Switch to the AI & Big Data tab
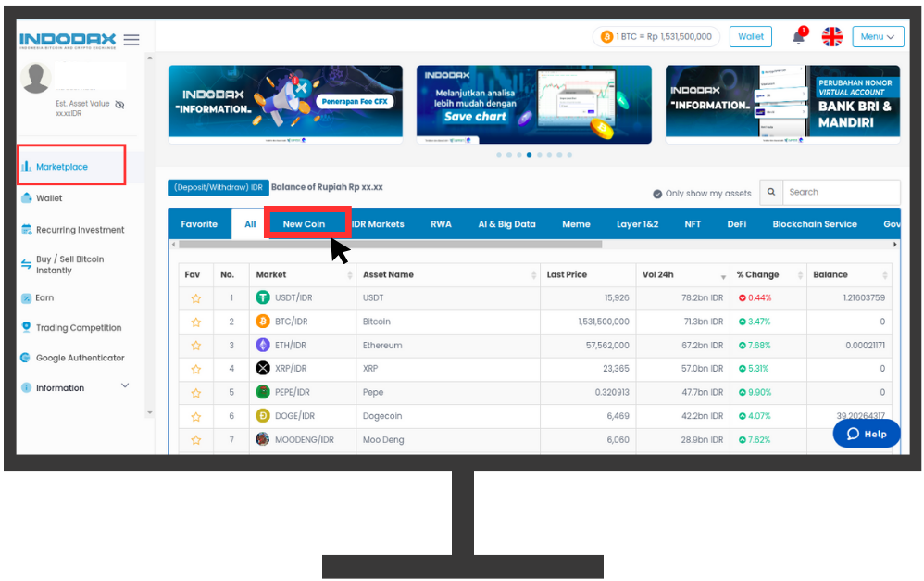Screen dimensions: 924x581 pos(506,224)
